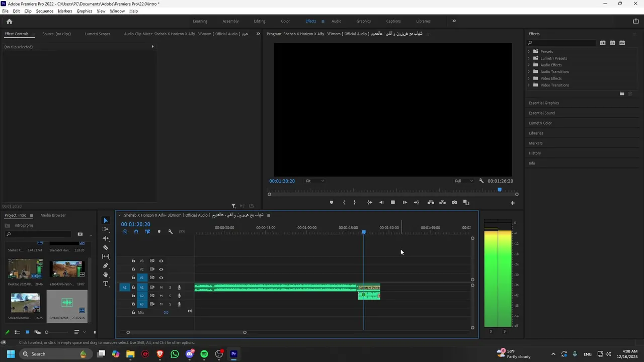
Task: Open the Fit zoom level dropdown
Action: point(315,181)
